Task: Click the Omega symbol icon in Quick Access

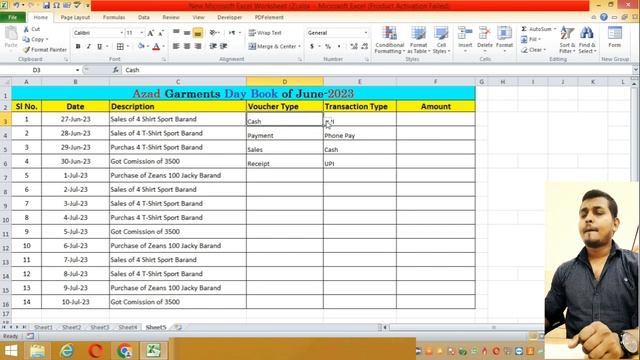Action: 56,5
